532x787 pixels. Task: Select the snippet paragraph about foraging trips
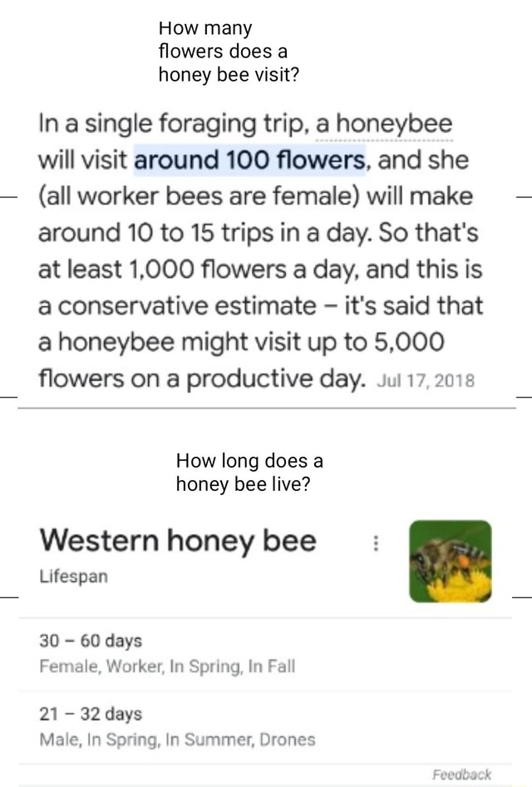click(x=258, y=250)
